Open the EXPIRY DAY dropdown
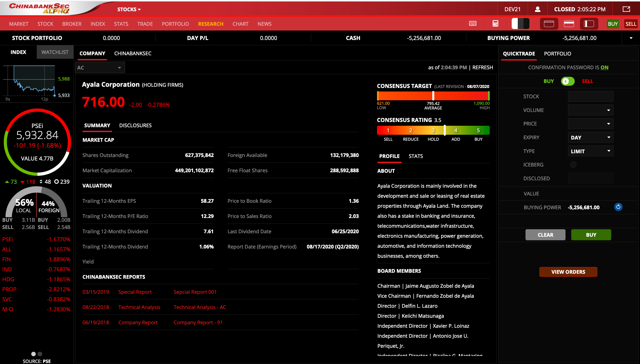Screen dimensions: 640x364 coord(590,137)
